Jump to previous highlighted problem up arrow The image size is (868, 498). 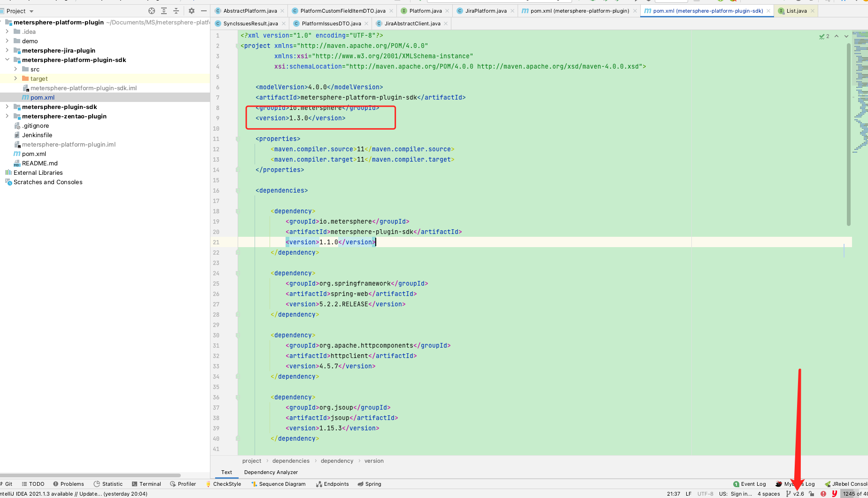837,36
